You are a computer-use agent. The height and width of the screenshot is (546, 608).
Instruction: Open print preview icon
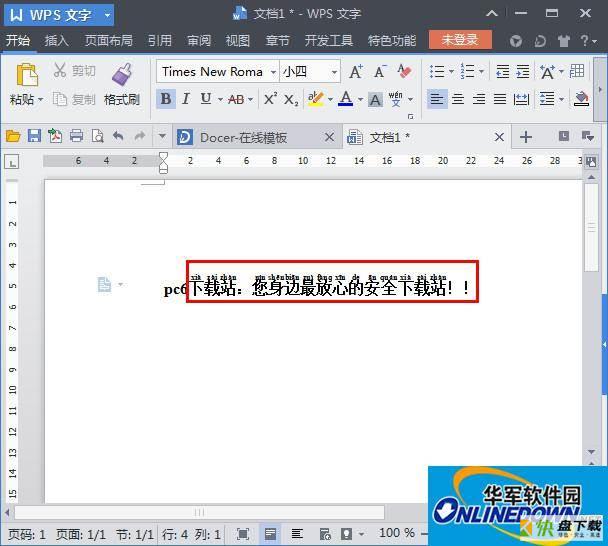(97, 136)
